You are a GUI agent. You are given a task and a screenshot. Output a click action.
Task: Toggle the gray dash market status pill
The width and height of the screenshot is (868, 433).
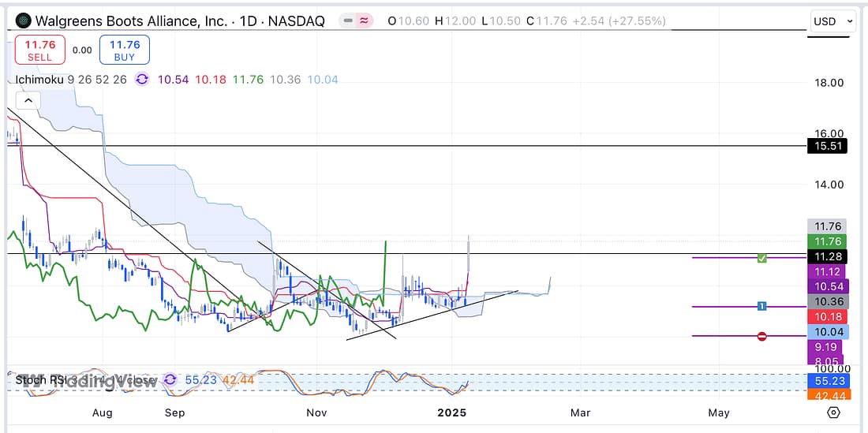pyautogui.click(x=347, y=21)
